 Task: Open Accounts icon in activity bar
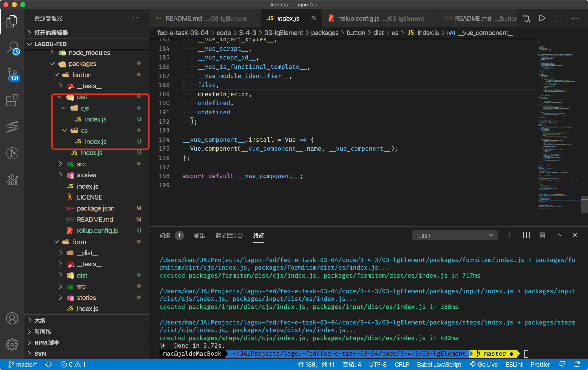pyautogui.click(x=12, y=318)
